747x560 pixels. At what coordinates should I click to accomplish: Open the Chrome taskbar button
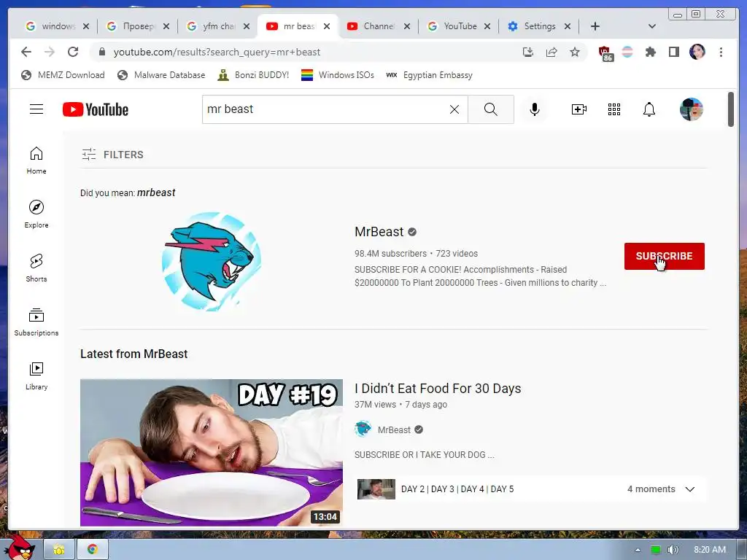93,550
